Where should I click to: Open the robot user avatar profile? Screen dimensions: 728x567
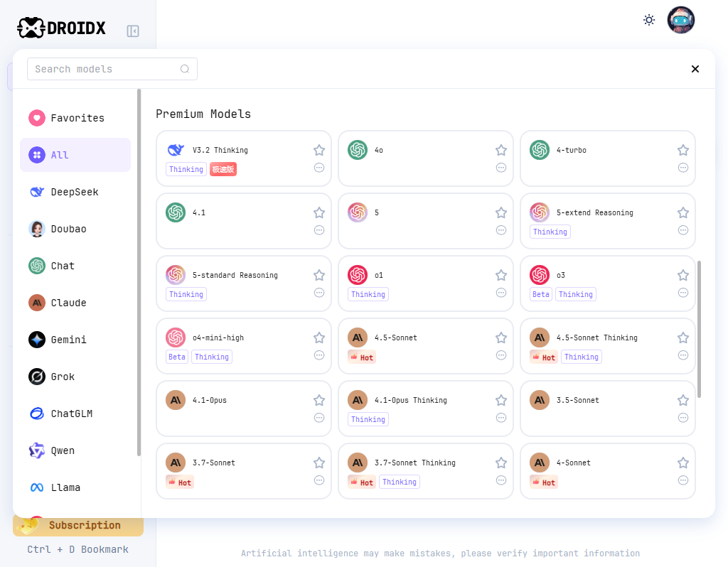tap(680, 20)
